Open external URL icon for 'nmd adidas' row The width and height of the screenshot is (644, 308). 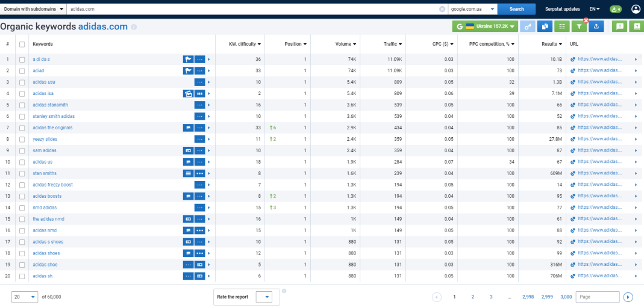[x=573, y=208]
